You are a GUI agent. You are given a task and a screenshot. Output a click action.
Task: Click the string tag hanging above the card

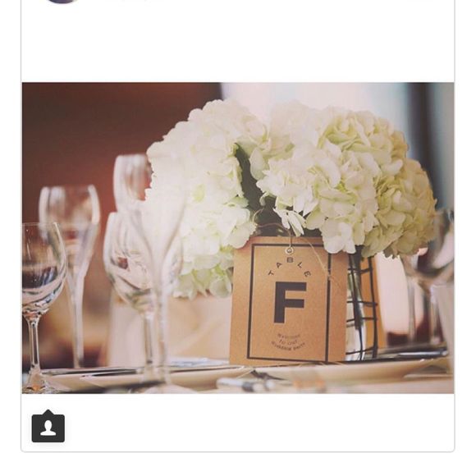pyautogui.click(x=290, y=251)
